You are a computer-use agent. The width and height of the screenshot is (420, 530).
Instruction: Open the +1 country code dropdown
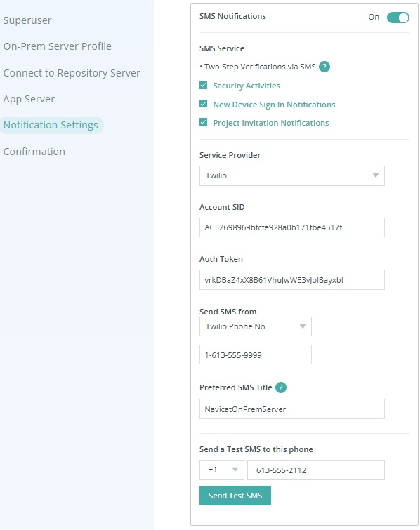point(221,470)
